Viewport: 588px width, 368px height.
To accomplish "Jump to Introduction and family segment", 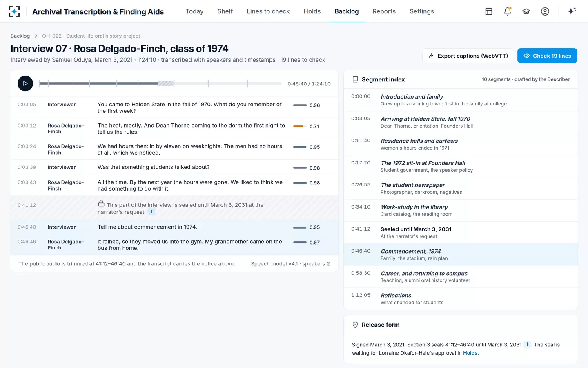I will click(x=461, y=100).
